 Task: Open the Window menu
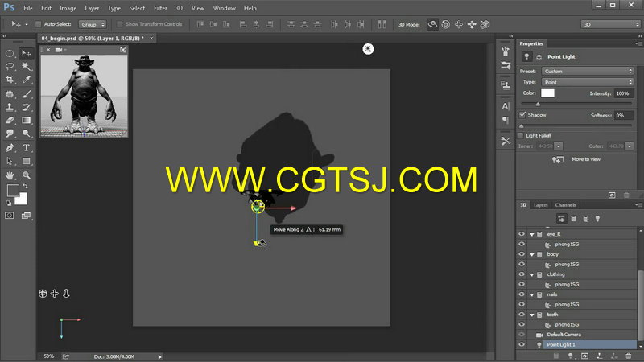(x=224, y=8)
